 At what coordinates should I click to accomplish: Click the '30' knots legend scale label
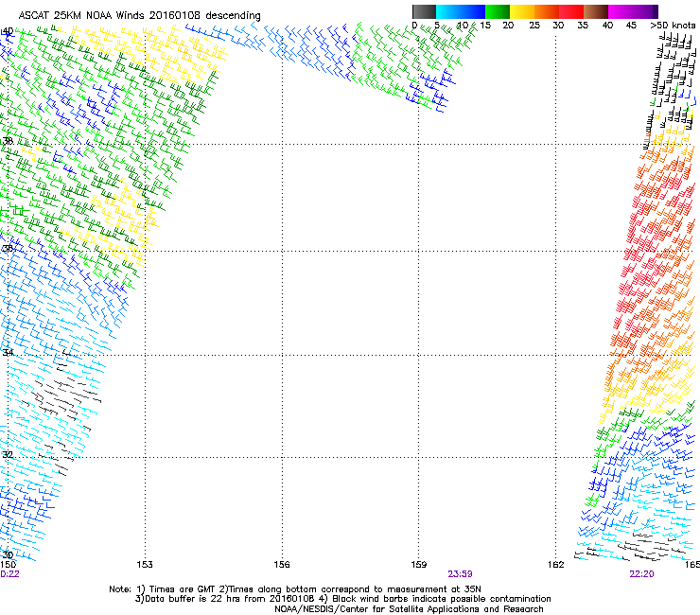tap(558, 25)
